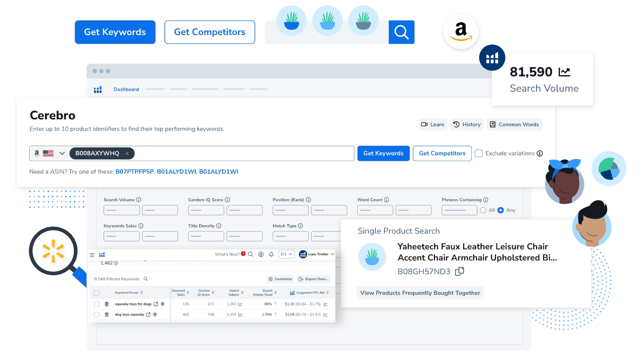
Task: Use the sample ASIN link B07PTPFP5P
Action: (135, 172)
